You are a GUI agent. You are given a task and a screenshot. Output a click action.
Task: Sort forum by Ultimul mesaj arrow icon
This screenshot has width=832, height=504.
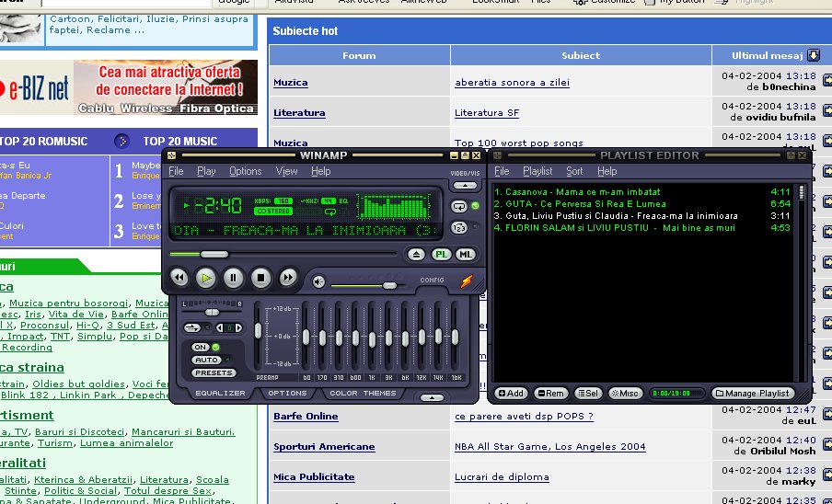pos(814,55)
